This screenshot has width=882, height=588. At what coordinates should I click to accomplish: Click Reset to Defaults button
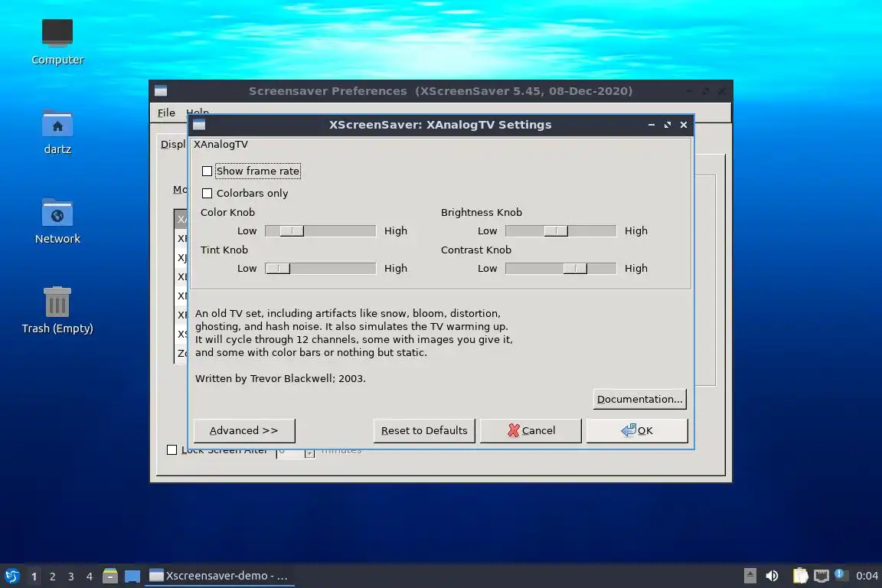coord(424,430)
